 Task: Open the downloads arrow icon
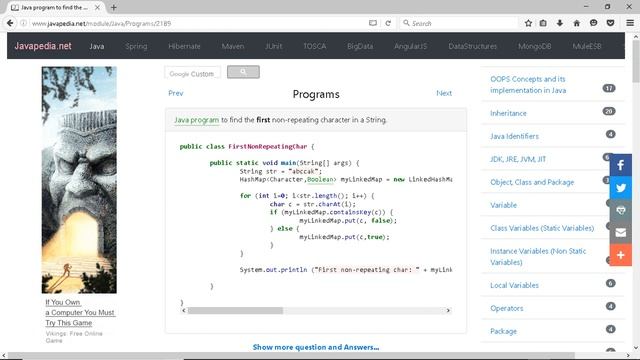click(x=560, y=23)
